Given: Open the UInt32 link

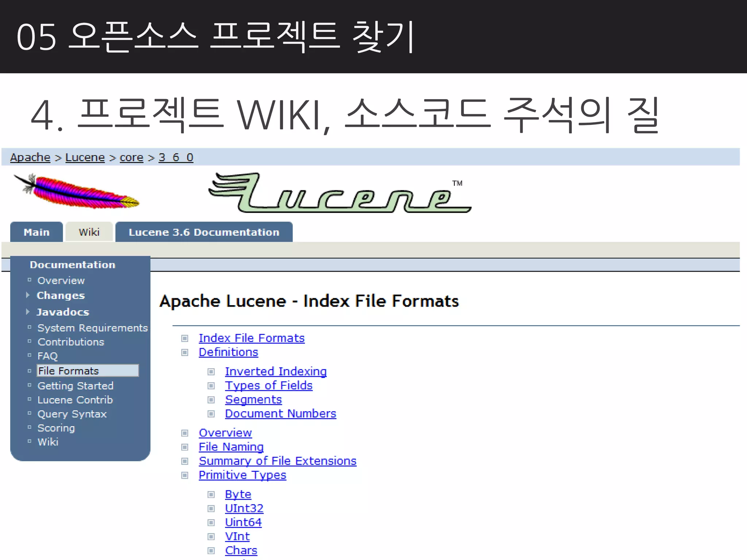Looking at the screenshot, I should coord(244,508).
